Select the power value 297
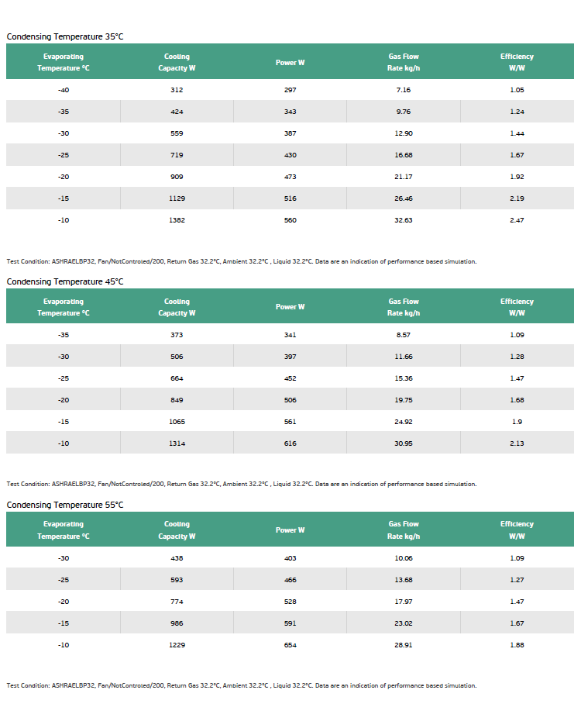The width and height of the screenshot is (581, 728). tap(290, 90)
